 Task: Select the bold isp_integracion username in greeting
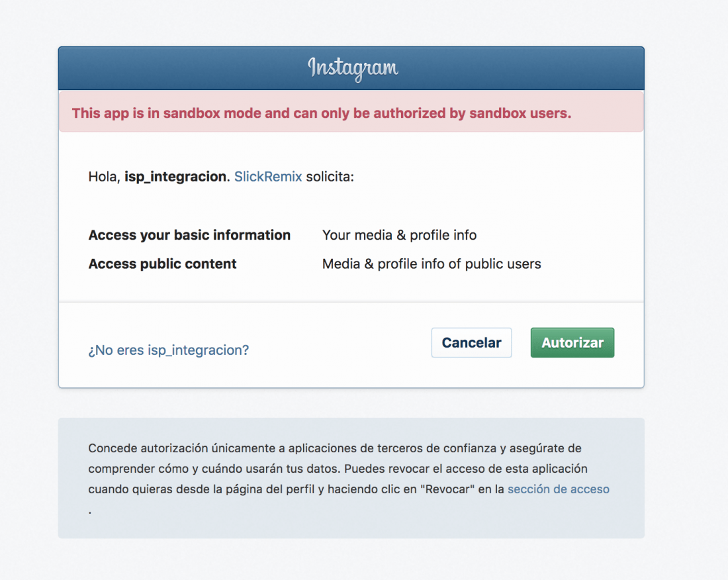pyautogui.click(x=177, y=177)
